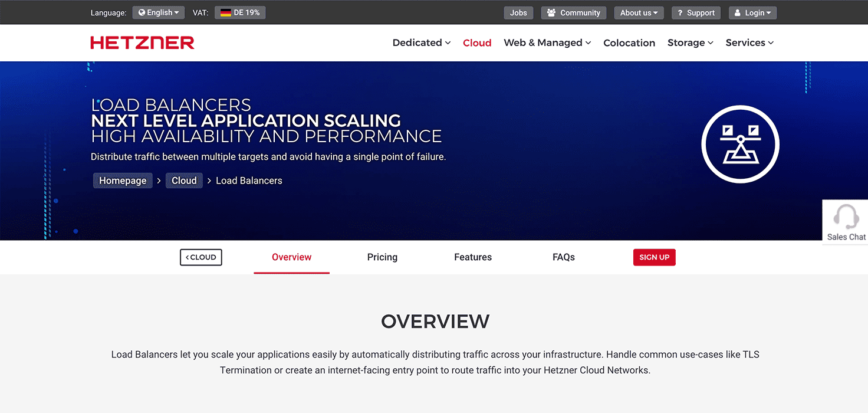Open the Cloud section in the navigation
Image resolution: width=868 pixels, height=413 pixels.
coord(477,42)
